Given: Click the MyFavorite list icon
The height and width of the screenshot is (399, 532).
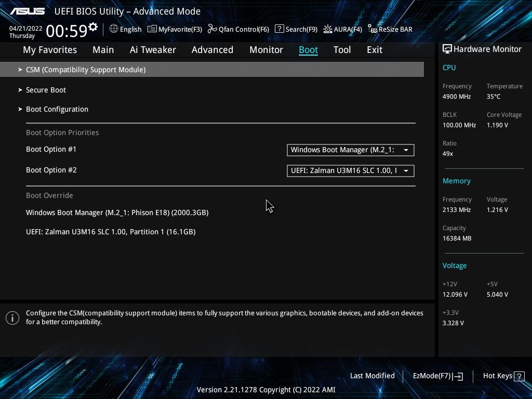Looking at the screenshot, I should point(152,29).
